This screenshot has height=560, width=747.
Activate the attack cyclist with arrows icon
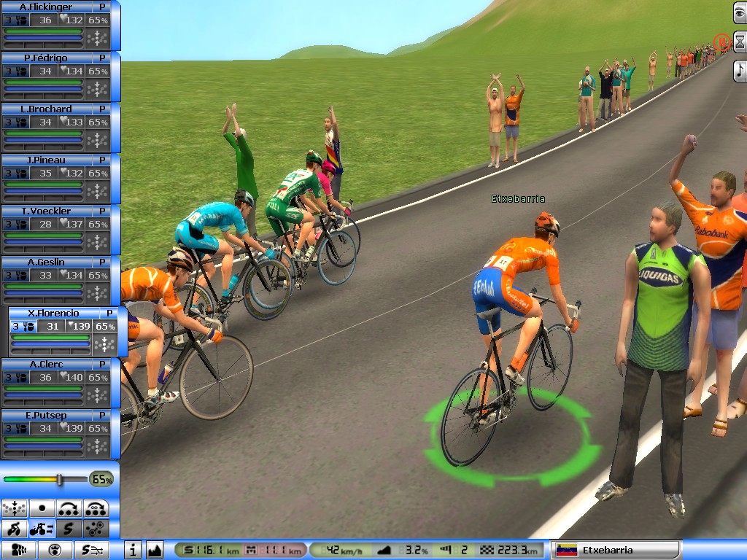coord(42,529)
